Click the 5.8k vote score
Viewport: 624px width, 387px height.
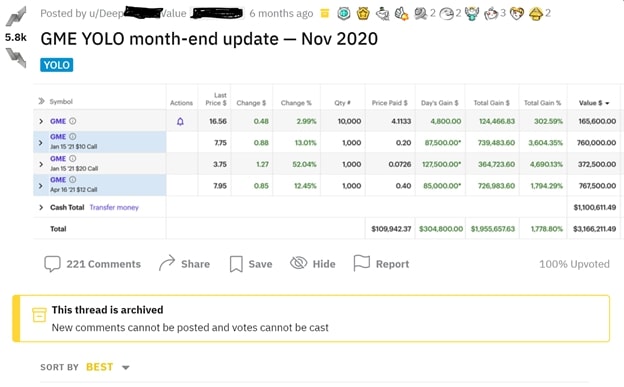16,37
